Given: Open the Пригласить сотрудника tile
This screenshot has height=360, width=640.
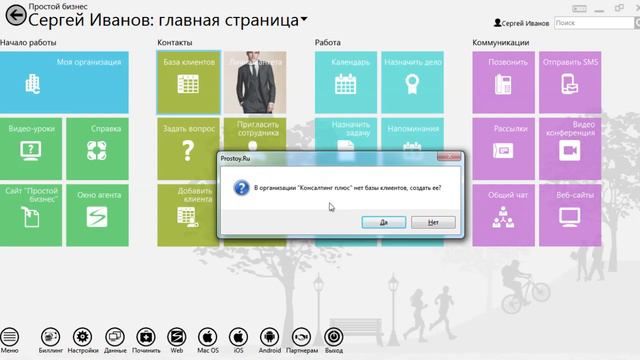Looking at the screenshot, I should [x=255, y=135].
